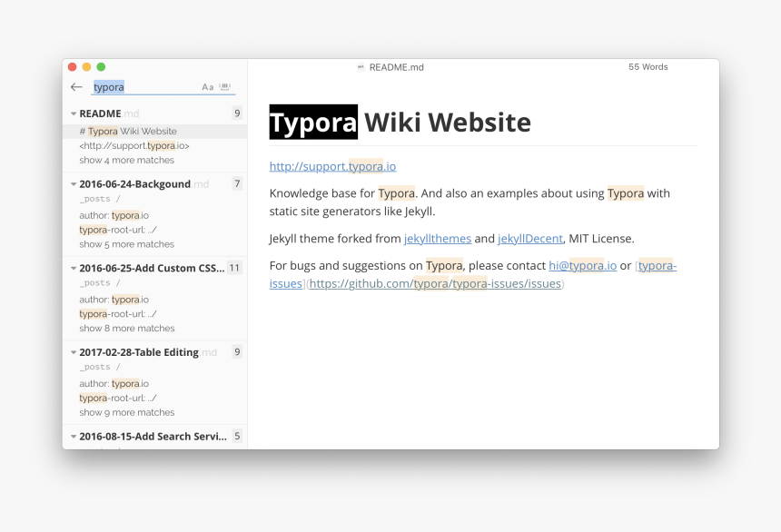781x532 pixels.
Task: Toggle whole word match option
Action: [225, 86]
